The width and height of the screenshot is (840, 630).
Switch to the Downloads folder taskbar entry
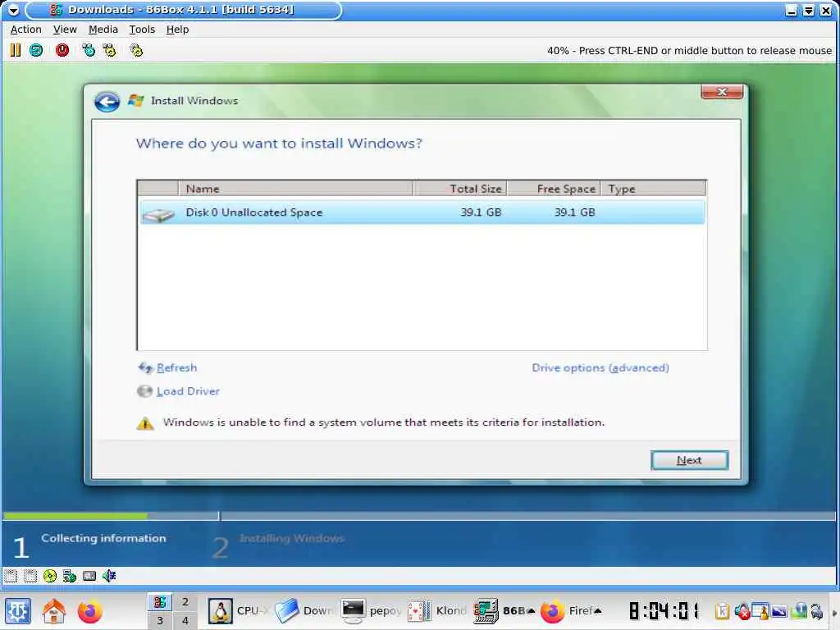304,610
